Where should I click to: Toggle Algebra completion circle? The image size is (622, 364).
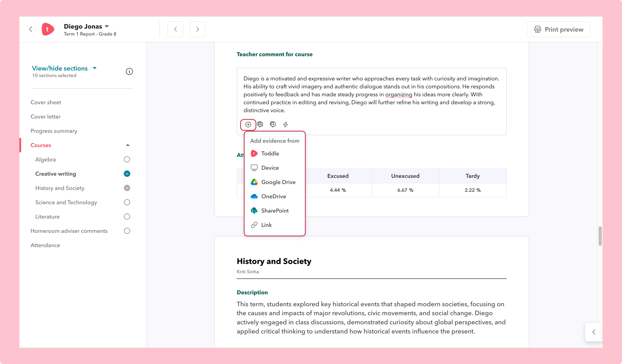pyautogui.click(x=127, y=159)
